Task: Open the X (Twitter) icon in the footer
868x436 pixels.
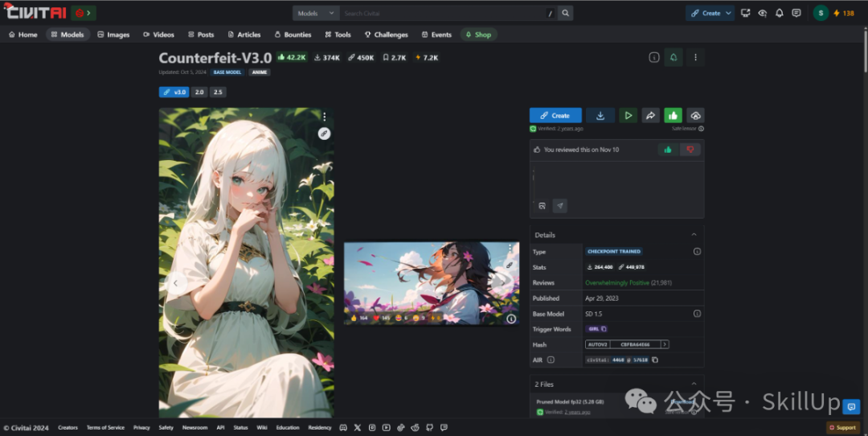Action: (x=358, y=428)
